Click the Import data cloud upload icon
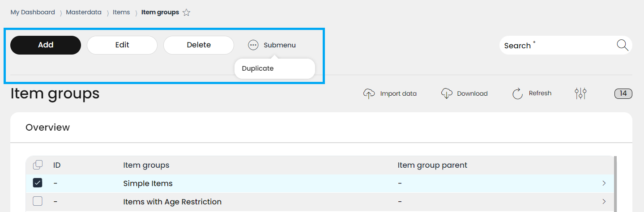The image size is (644, 212). (369, 93)
